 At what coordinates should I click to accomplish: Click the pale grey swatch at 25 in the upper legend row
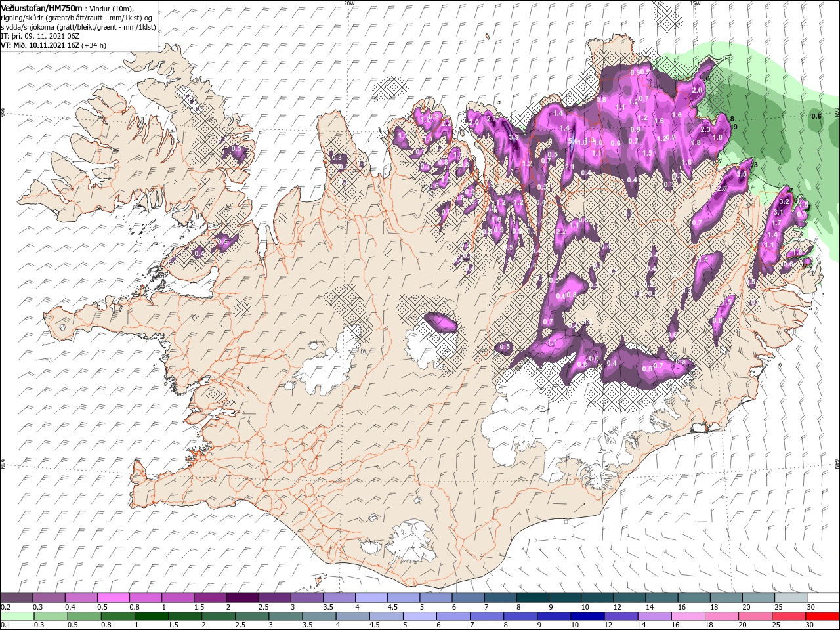click(791, 598)
